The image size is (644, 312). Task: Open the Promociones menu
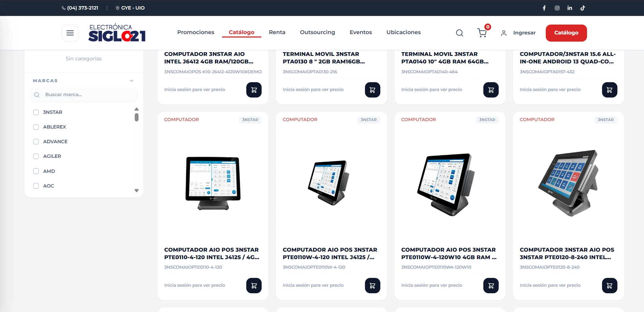point(196,32)
